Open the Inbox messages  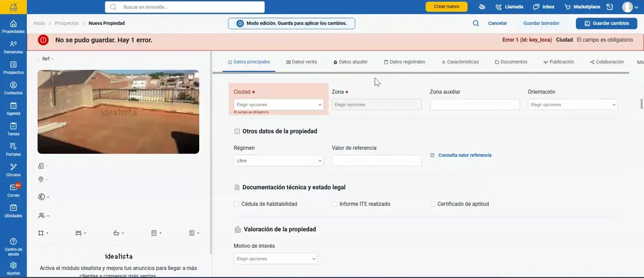tap(543, 7)
